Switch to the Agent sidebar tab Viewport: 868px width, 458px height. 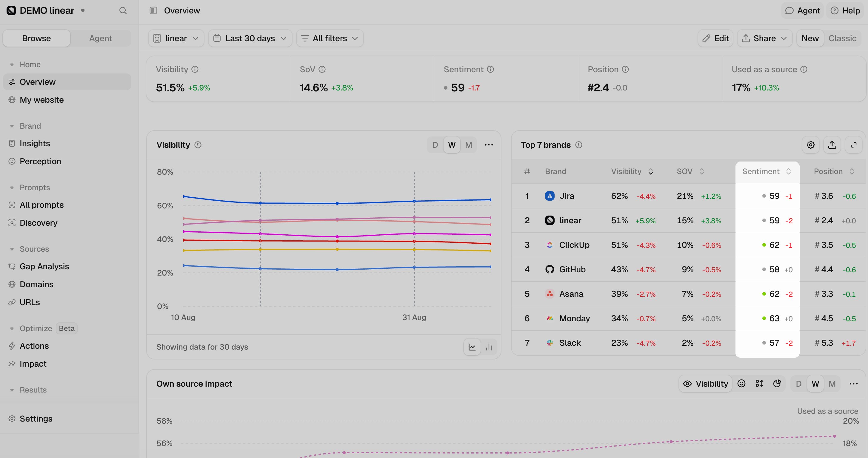click(x=100, y=39)
